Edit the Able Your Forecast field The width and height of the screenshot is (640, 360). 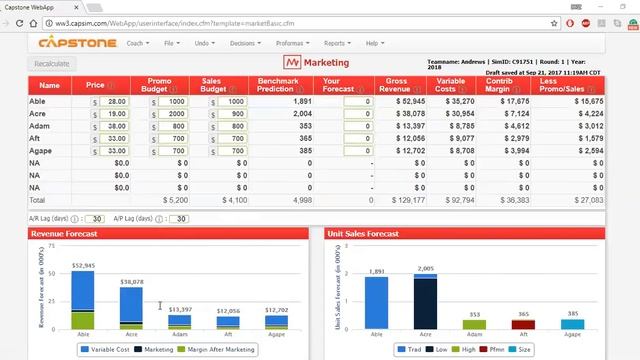coord(358,102)
